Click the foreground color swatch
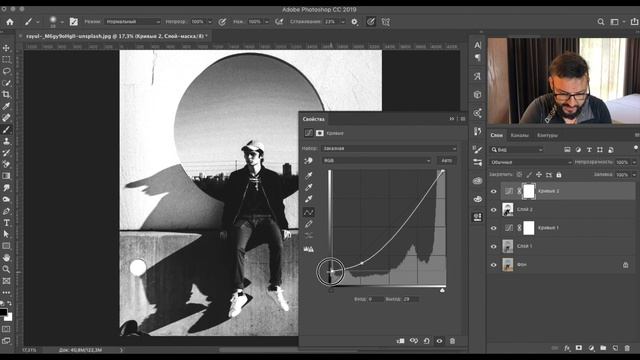 pos(4,312)
